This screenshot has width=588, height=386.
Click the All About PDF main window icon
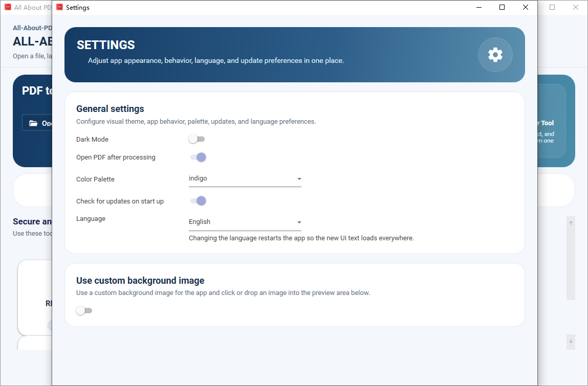coord(8,7)
